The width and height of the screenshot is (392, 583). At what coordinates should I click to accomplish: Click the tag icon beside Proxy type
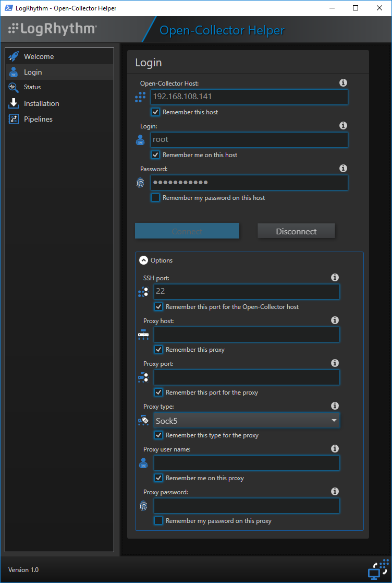pos(143,421)
